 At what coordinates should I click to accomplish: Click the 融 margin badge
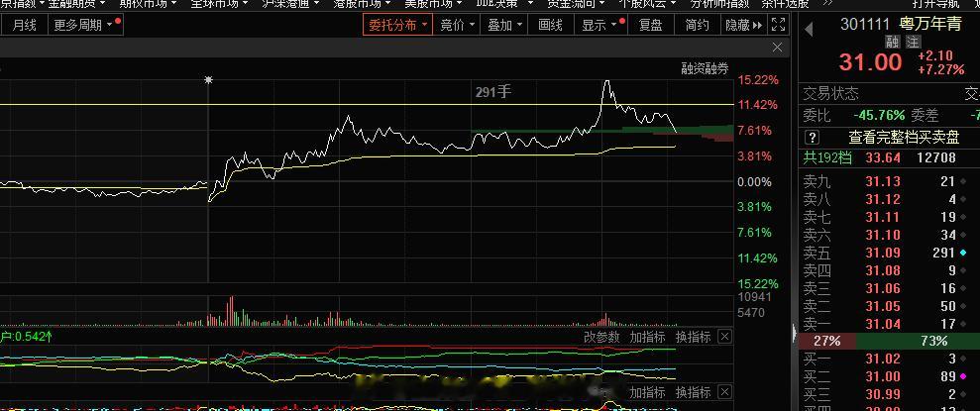tap(892, 42)
